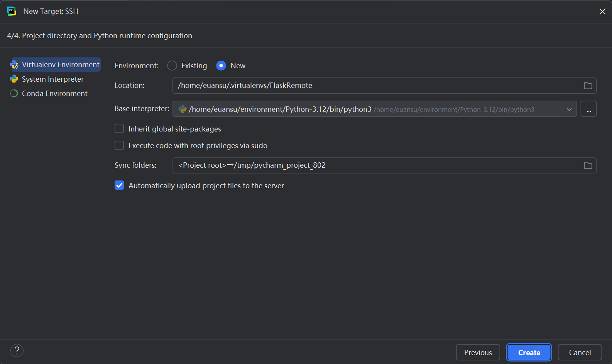
Task: Click the Cancel button
Action: coord(580,352)
